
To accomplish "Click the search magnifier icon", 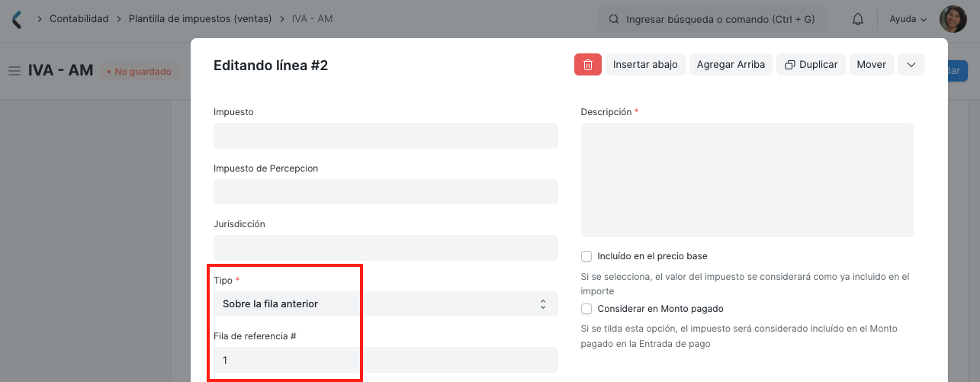I will [613, 19].
